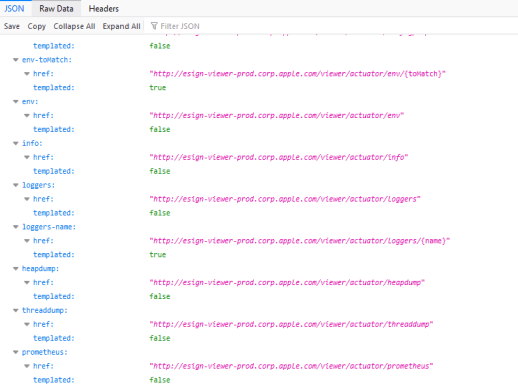Click the Save button
The width and height of the screenshot is (518, 389).
tap(12, 26)
